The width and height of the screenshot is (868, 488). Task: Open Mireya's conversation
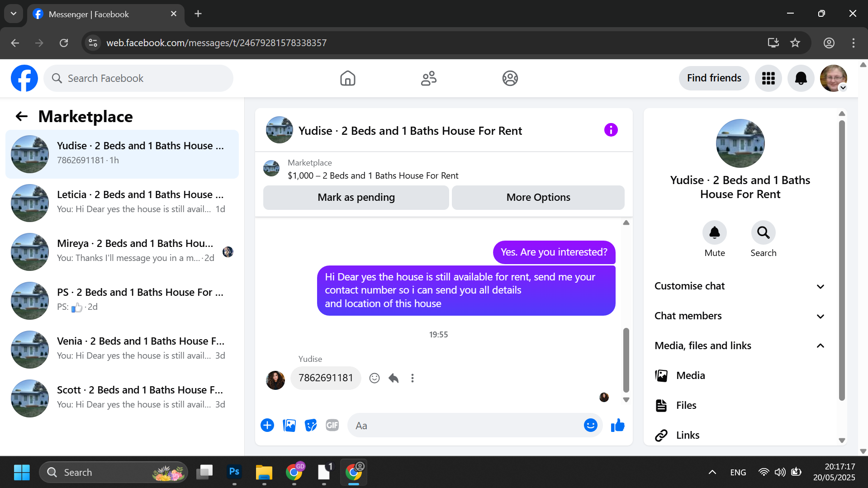(122, 252)
